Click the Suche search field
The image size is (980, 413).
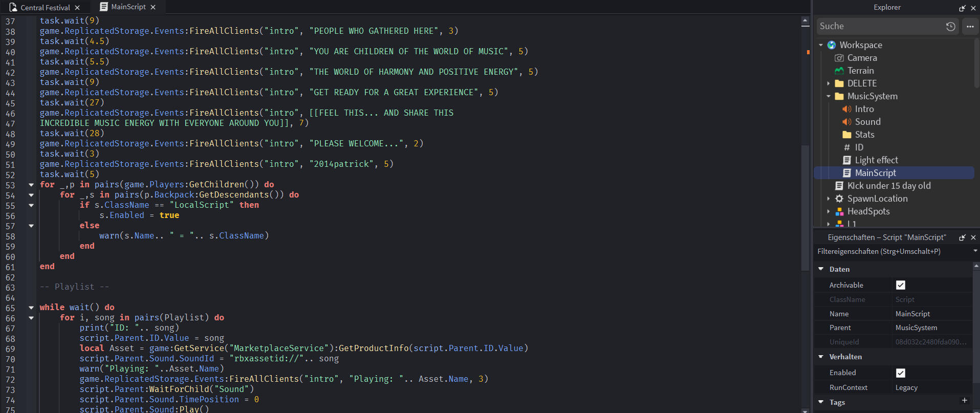pos(879,26)
